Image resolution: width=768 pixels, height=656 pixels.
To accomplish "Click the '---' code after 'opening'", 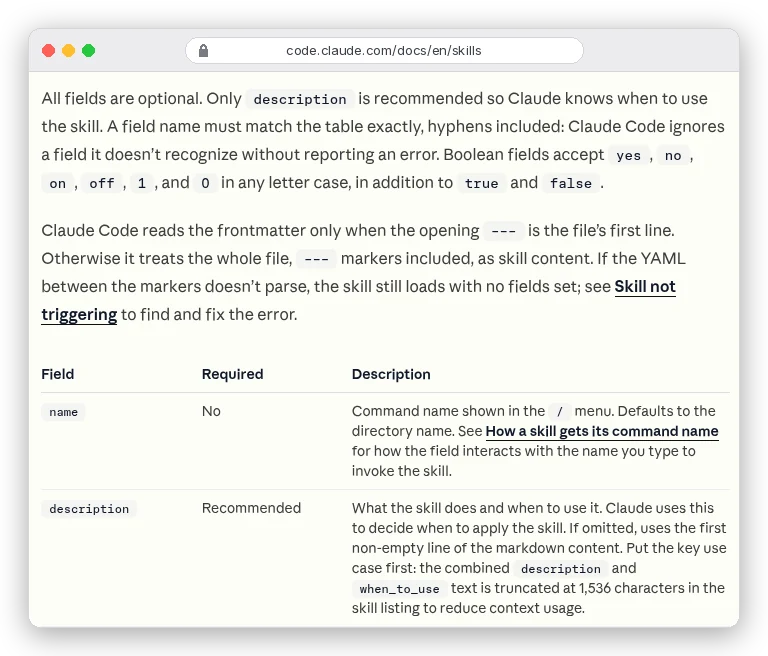I will click(x=504, y=231).
